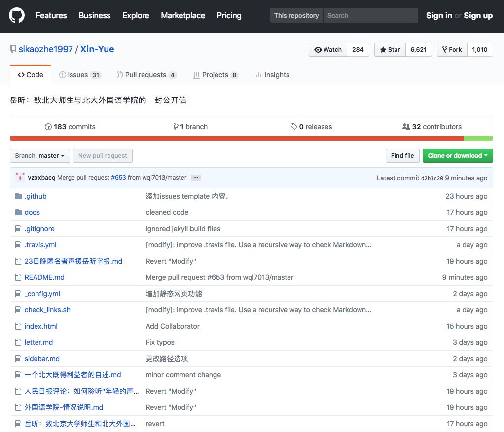Click the Issues circle icon
504x432 pixels.
(x=63, y=75)
